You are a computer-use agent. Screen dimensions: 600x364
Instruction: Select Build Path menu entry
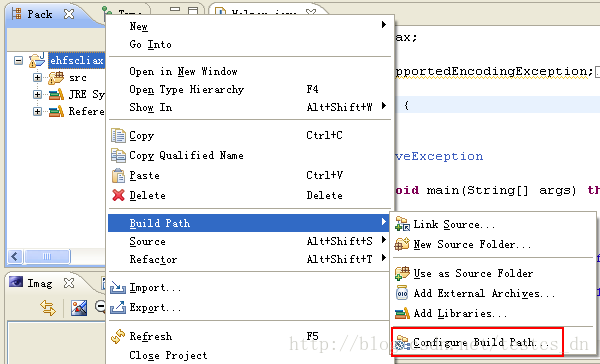point(249,223)
